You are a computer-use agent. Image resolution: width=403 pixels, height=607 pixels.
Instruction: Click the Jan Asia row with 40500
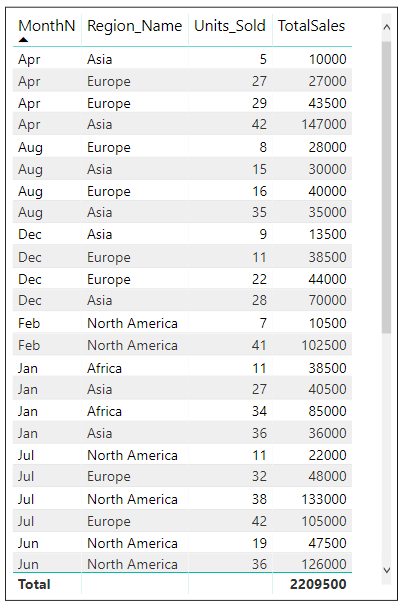(182, 389)
